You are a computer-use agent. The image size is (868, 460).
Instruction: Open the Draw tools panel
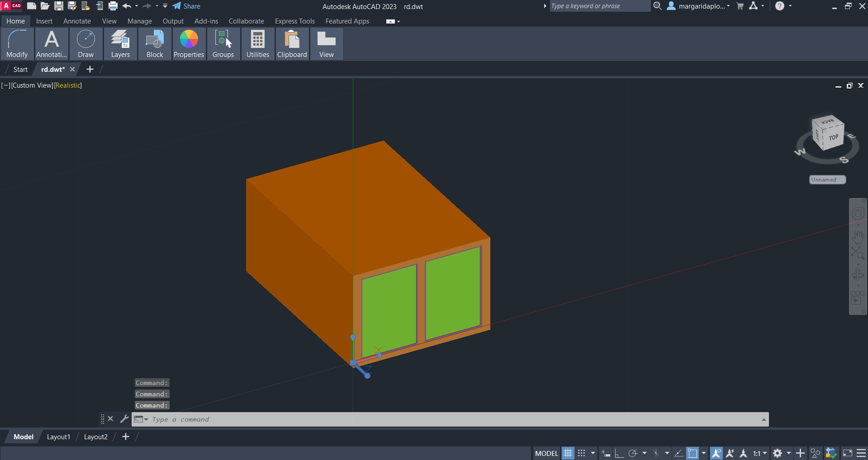point(85,44)
